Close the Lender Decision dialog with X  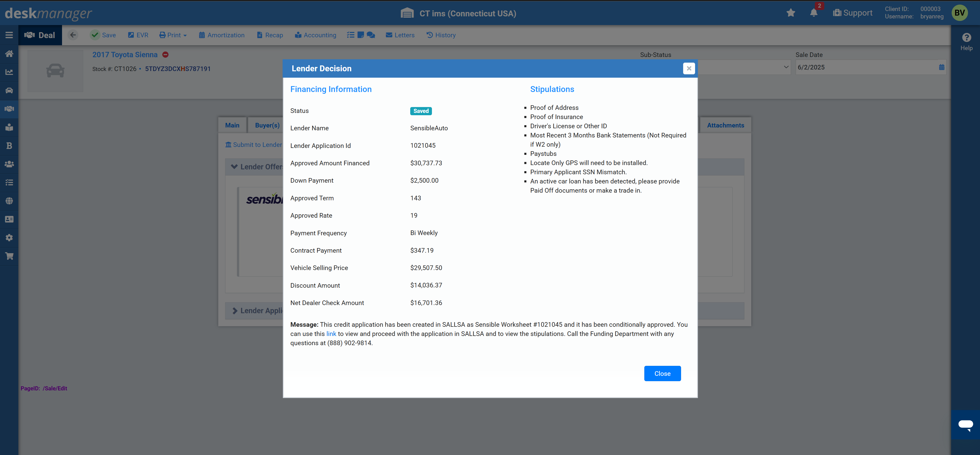pyautogui.click(x=688, y=68)
